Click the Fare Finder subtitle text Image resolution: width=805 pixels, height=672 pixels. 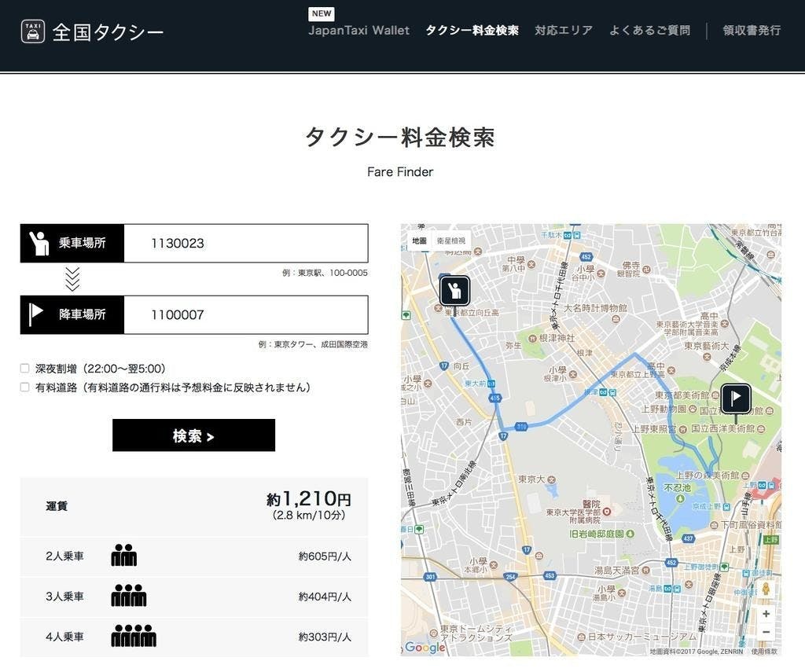(400, 172)
